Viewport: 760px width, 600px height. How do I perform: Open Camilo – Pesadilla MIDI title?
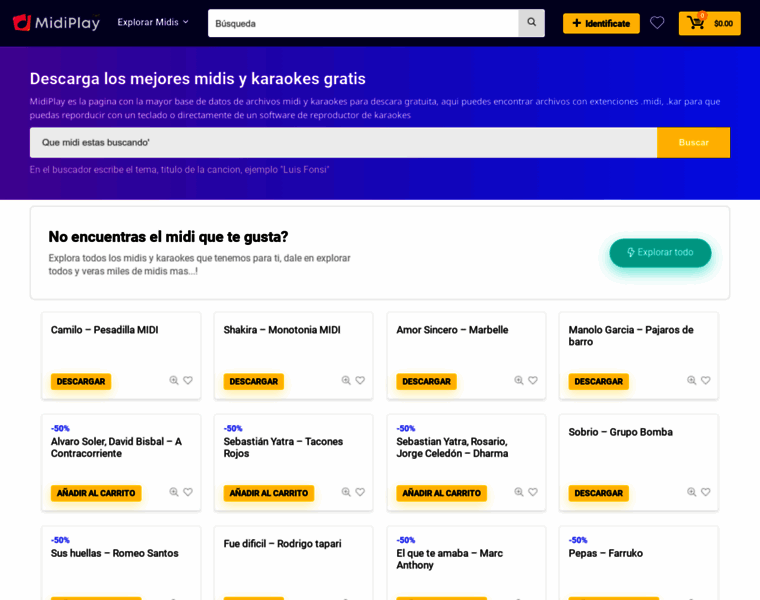[x=105, y=330]
